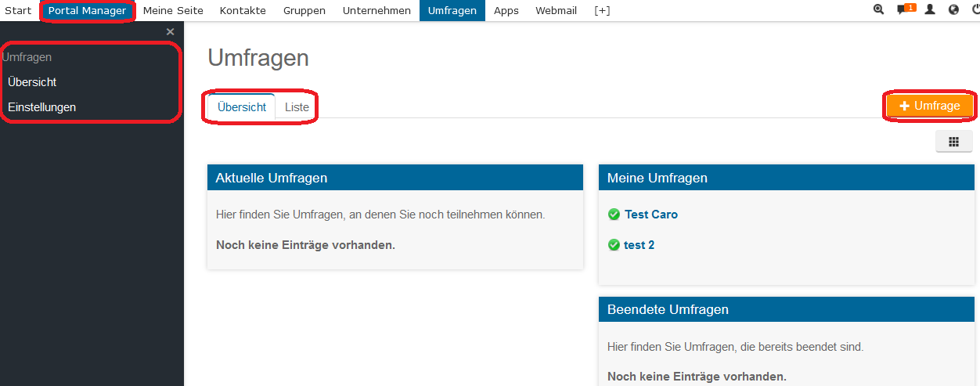Expand more navigation items with [+]
The height and width of the screenshot is (386, 980).
pos(602,11)
